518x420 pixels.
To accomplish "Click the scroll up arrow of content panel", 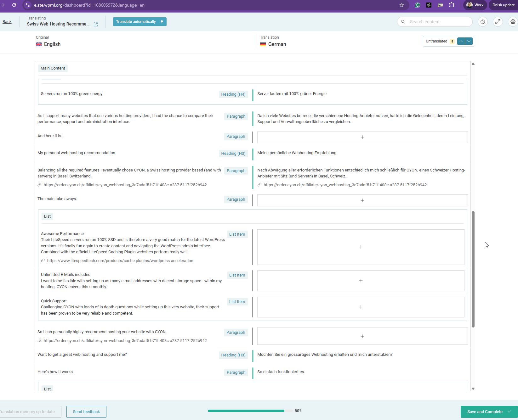I will click(x=473, y=64).
